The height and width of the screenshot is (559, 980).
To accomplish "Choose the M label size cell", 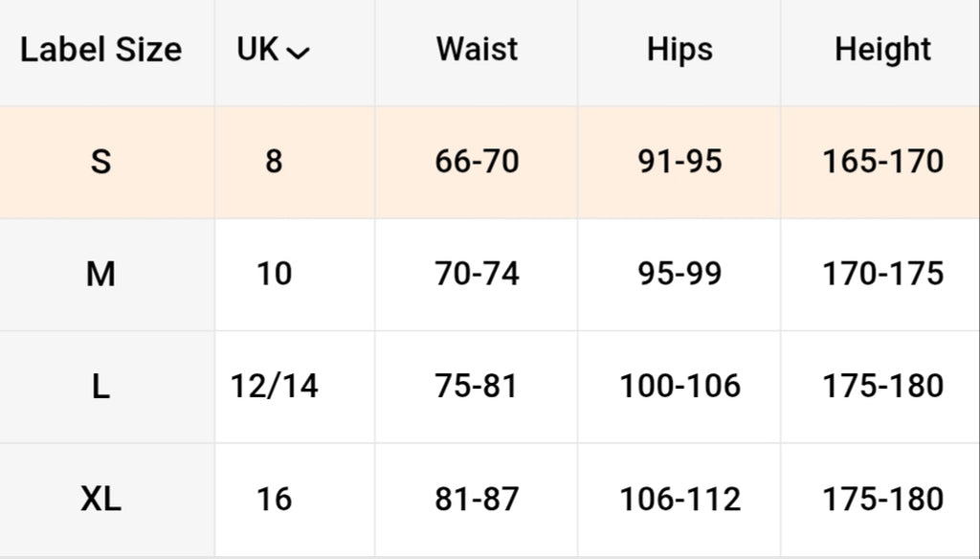I will click(x=100, y=275).
